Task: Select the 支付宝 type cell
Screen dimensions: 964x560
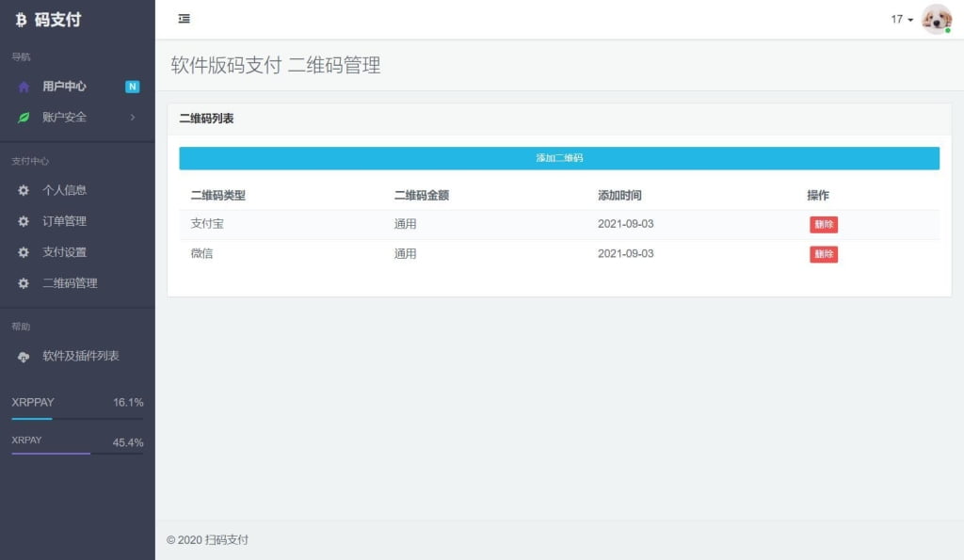Action: 207,224
